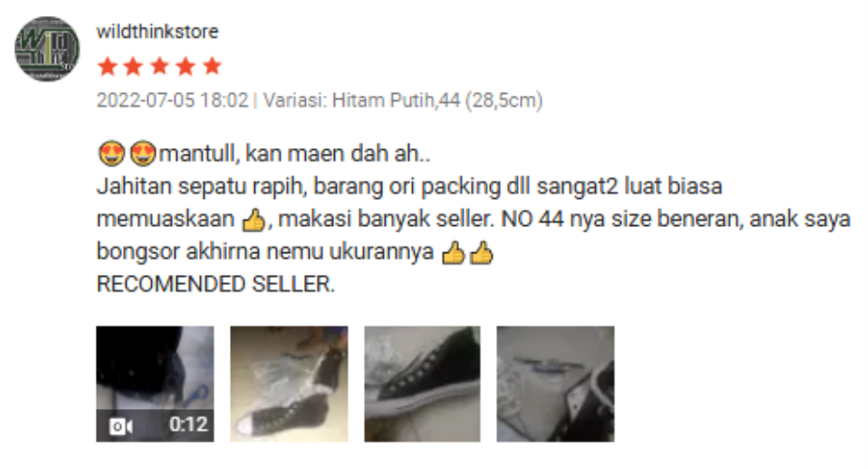Click the RECOMENDED SELLER text line
Image resolution: width=868 pixels, height=469 pixels.
click(215, 284)
